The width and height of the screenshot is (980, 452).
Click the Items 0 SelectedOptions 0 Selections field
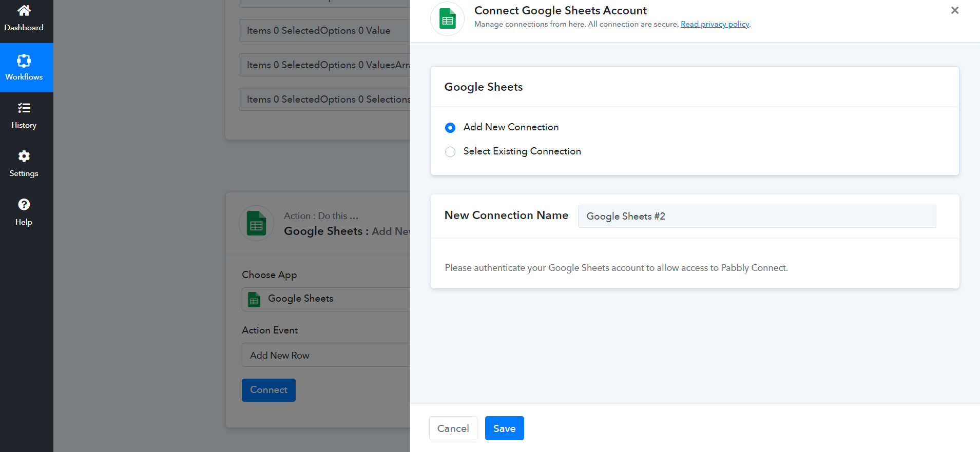[324, 100]
